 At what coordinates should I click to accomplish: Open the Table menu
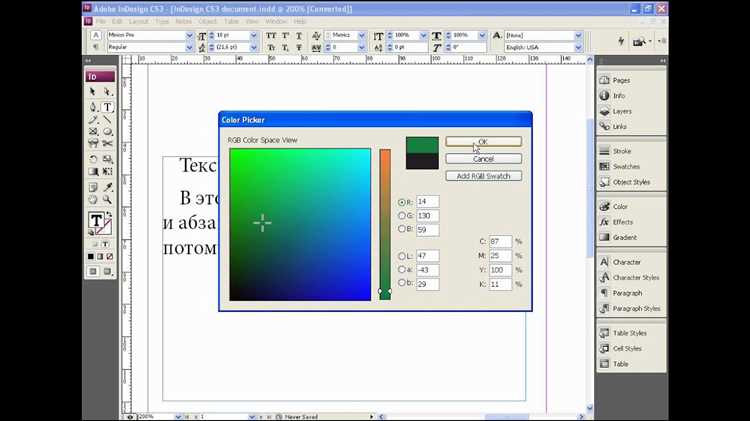click(x=231, y=20)
